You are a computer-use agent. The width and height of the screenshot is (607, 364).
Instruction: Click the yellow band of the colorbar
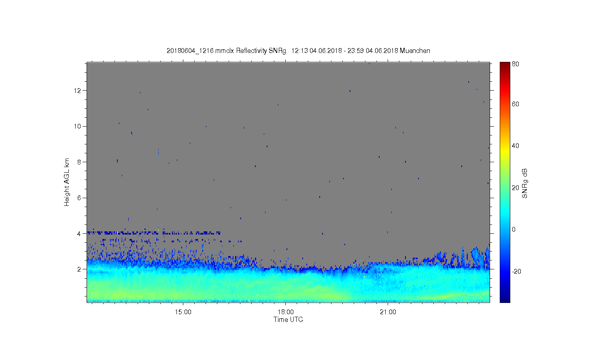click(505, 152)
